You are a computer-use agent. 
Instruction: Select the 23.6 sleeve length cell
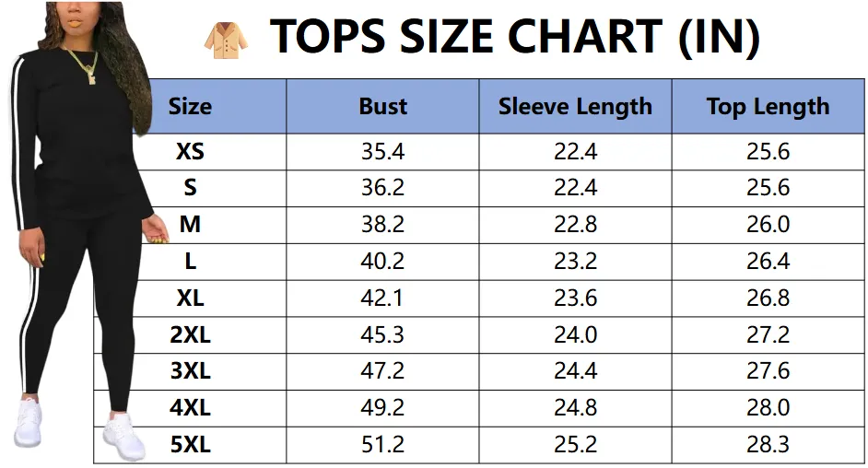click(575, 298)
